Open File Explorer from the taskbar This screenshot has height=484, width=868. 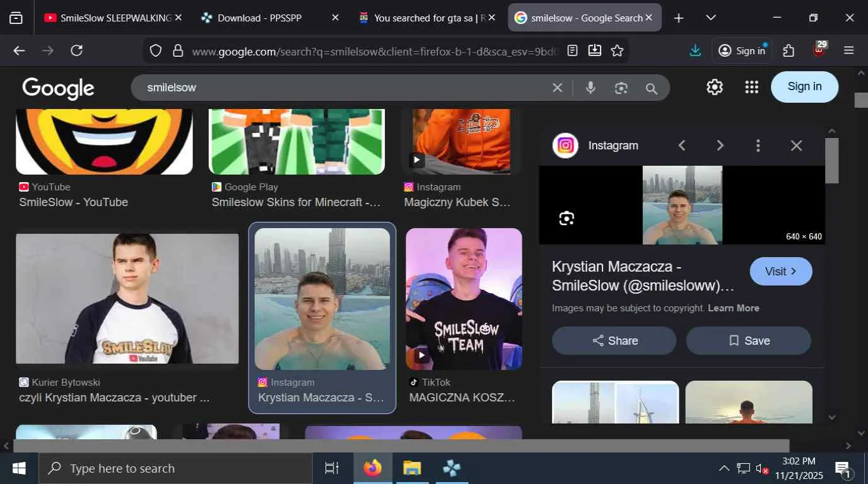(x=412, y=468)
